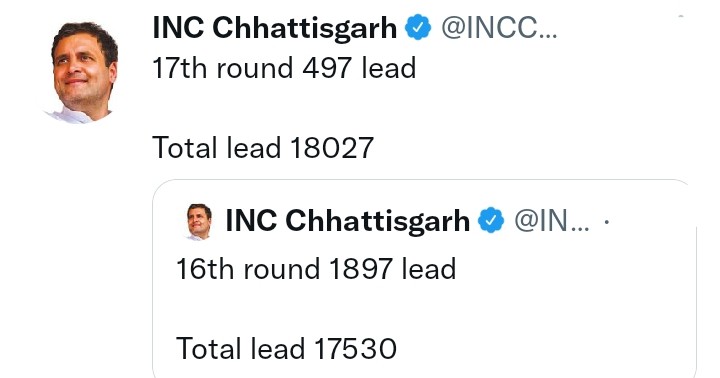The image size is (720, 378).
Task: Click '1897' in the quoted tweet text
Action: pos(361,269)
